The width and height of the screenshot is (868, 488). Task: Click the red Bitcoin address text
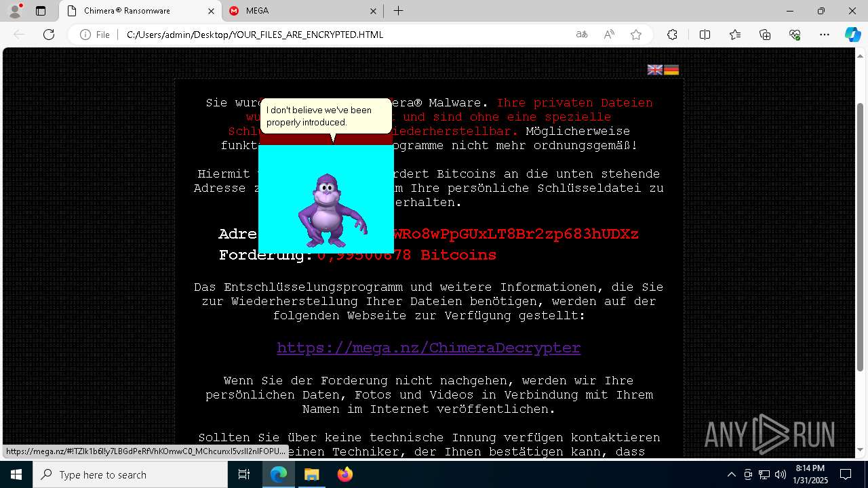[516, 234]
